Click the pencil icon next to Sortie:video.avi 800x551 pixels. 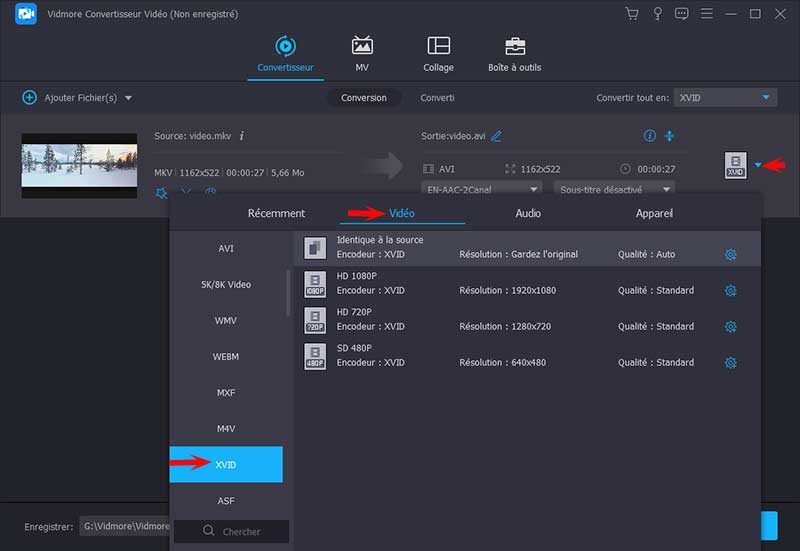pyautogui.click(x=496, y=136)
